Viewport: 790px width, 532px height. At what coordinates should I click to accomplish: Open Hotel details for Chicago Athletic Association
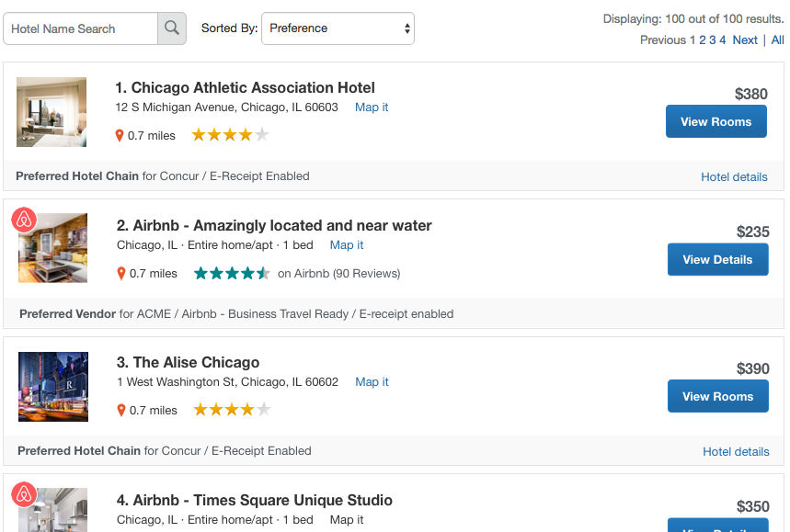click(x=734, y=176)
